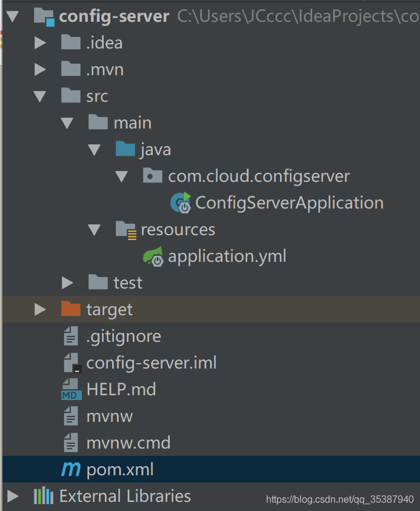Select the com.cloud.configserver package icon
Viewport: 420px width, 511px height.
(152, 176)
